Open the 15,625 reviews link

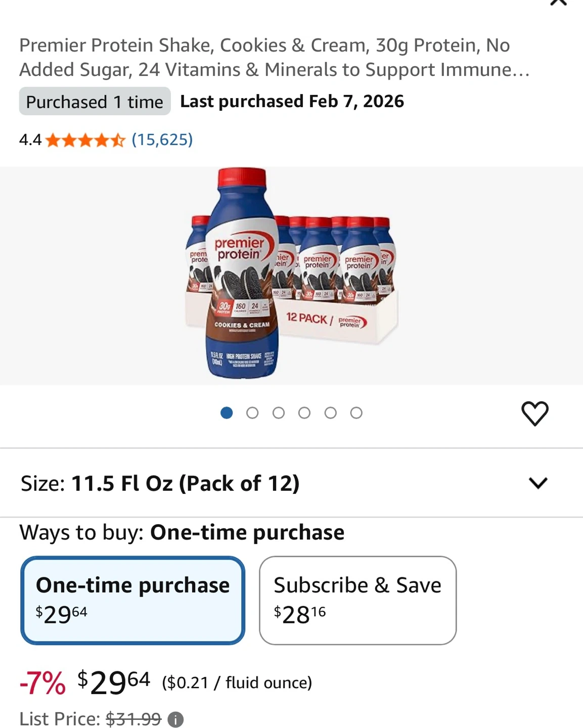pos(162,140)
